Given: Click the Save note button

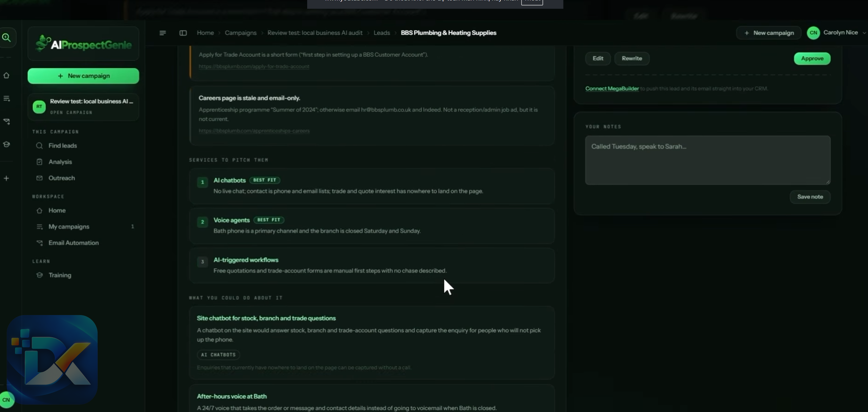Looking at the screenshot, I should 810,197.
